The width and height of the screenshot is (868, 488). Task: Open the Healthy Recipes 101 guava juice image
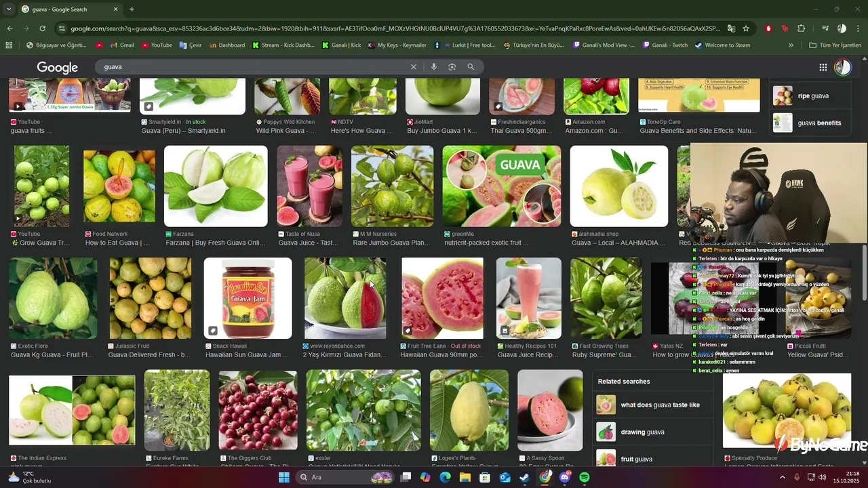[x=529, y=298]
